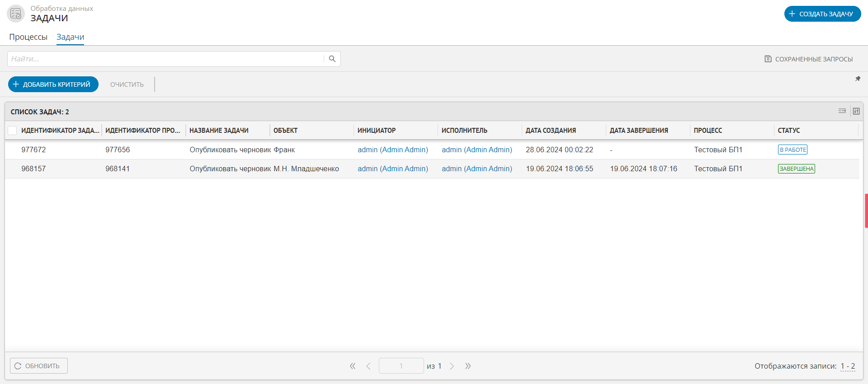The width and height of the screenshot is (868, 384).
Task: Open records range 1 - 2 selector
Action: point(848,366)
